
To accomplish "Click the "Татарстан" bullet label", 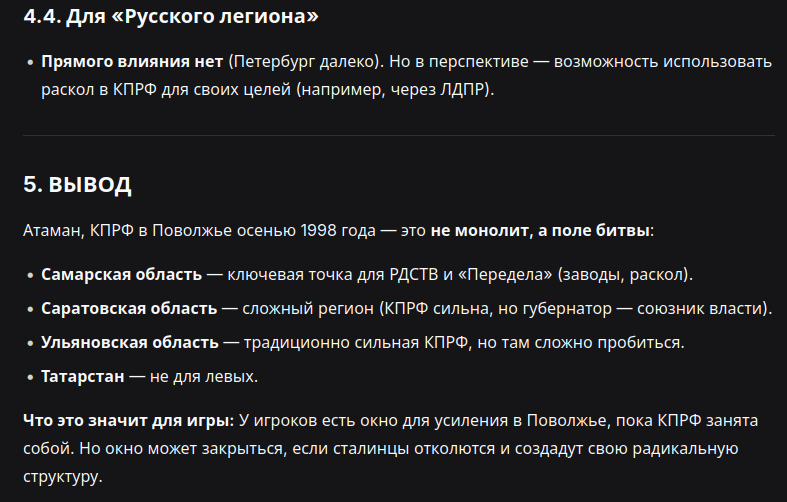I will (83, 376).
